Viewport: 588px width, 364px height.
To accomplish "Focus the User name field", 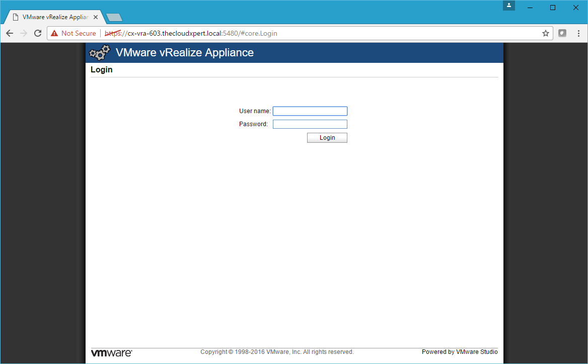I will click(x=310, y=111).
